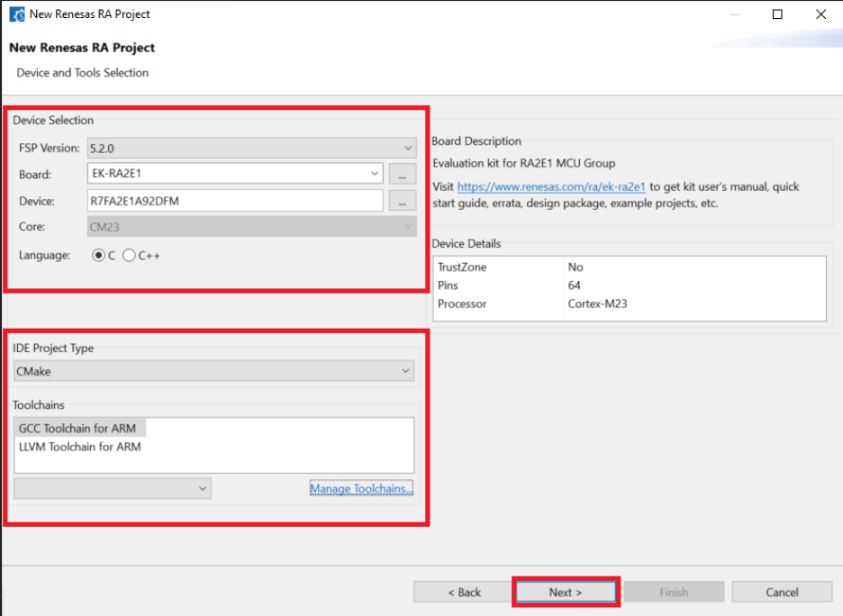Click the Device browse ellipsis button
Image resolution: width=843 pixels, height=616 pixels.
coord(403,201)
